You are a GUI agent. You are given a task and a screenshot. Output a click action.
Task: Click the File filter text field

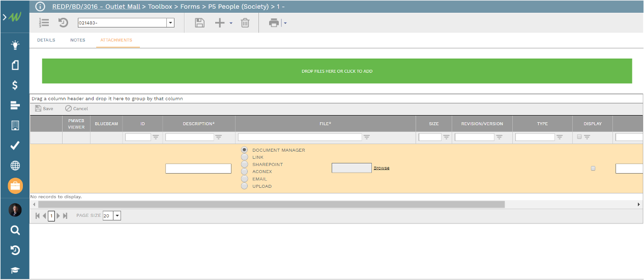[300, 137]
